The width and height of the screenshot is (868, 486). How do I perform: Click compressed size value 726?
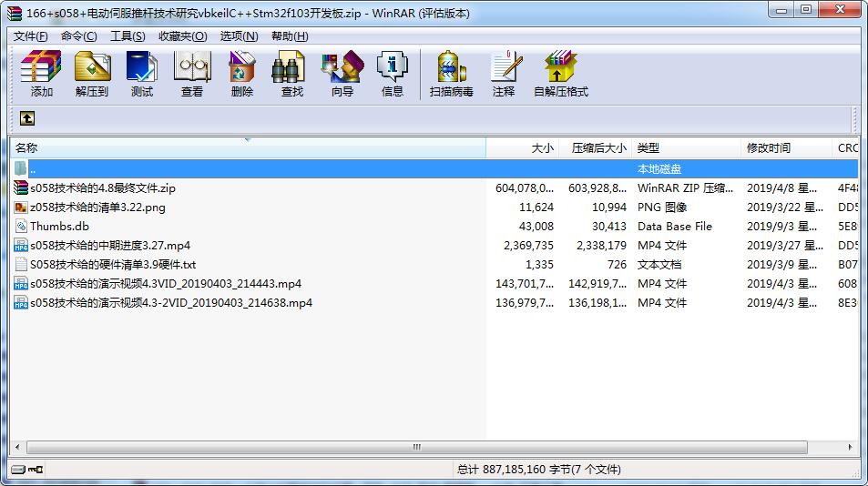617,264
